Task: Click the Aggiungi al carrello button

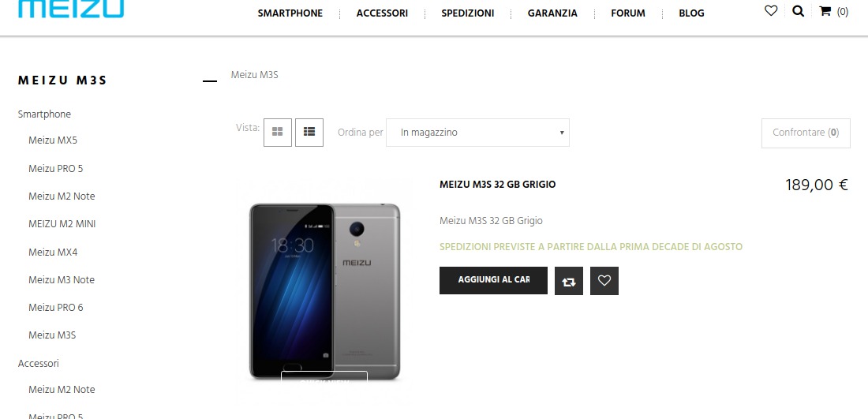Action: pyautogui.click(x=493, y=280)
